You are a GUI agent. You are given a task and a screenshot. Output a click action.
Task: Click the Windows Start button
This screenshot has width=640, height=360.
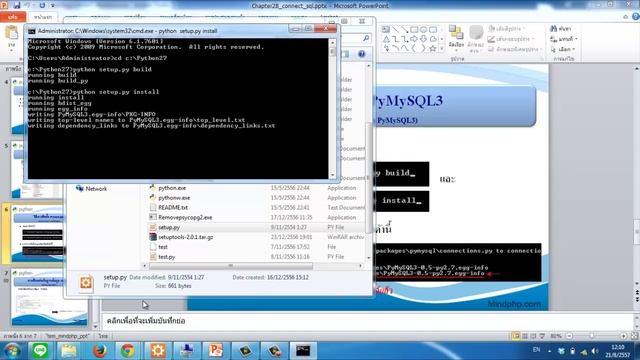[12, 351]
